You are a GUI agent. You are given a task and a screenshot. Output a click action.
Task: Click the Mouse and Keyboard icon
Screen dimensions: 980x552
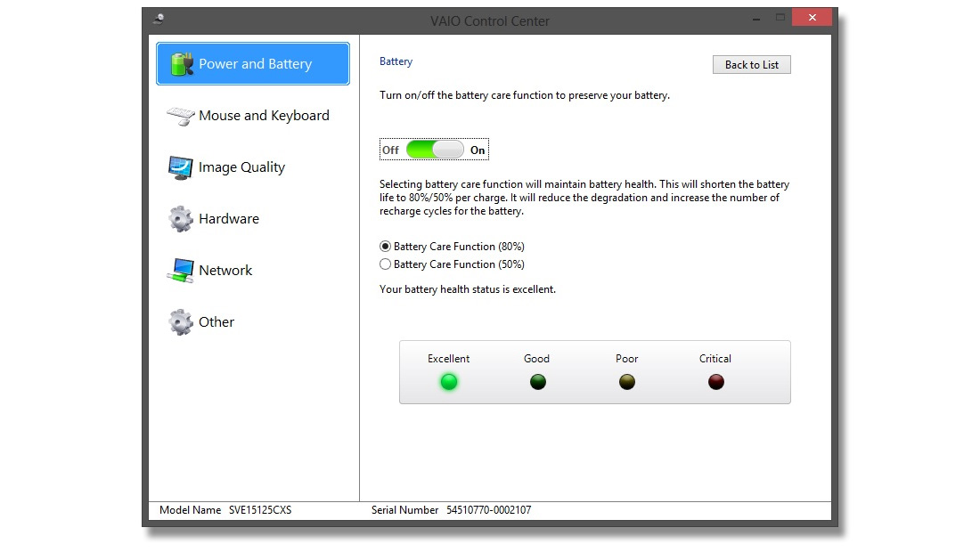[x=181, y=116]
